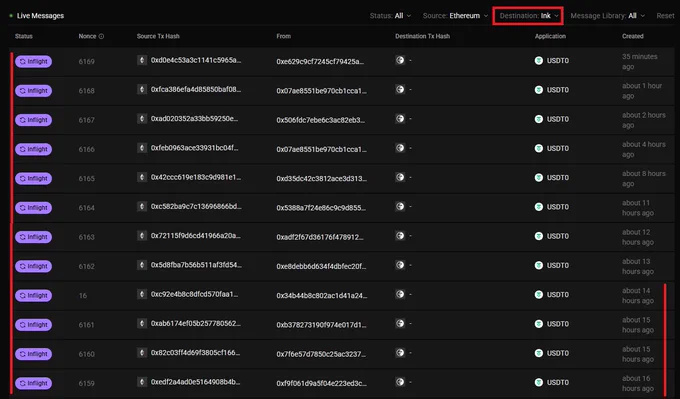Image resolution: width=680 pixels, height=399 pixels.
Task: Open source tx hash 0x42ccc619e183c9d981e1
Action: [x=196, y=177]
